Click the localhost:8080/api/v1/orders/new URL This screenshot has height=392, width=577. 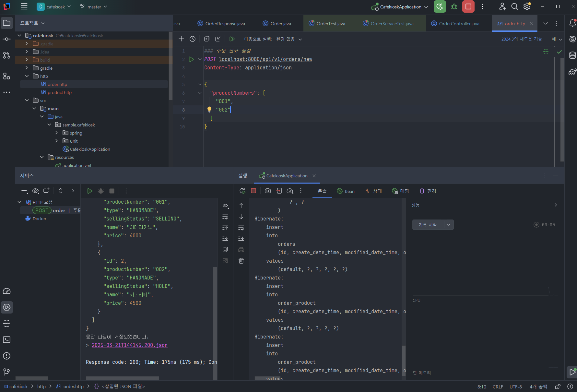(x=265, y=59)
